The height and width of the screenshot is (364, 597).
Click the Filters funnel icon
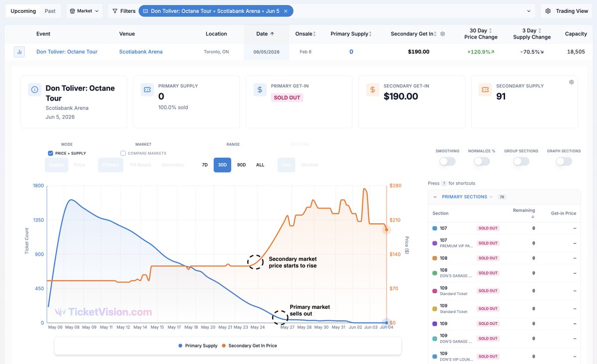[115, 11]
